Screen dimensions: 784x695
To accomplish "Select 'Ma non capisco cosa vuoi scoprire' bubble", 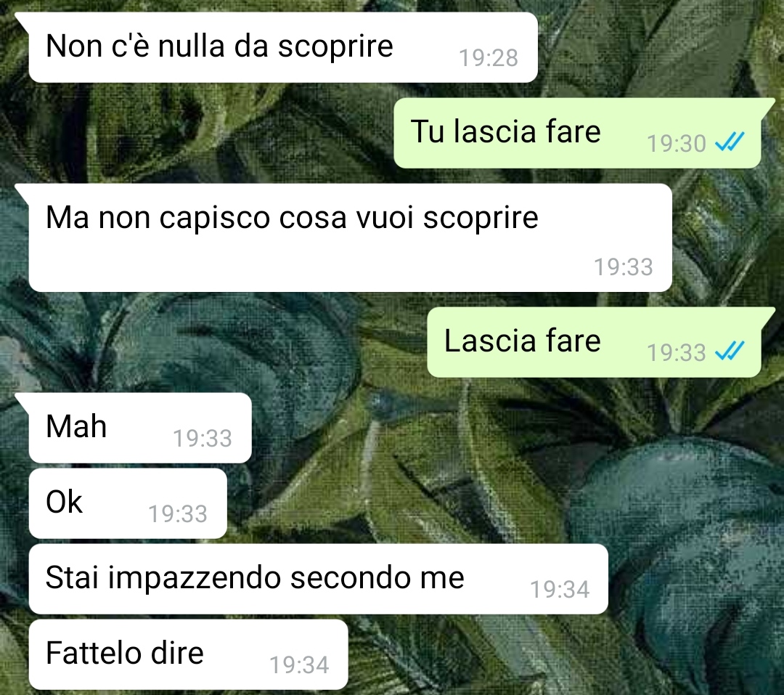I will (x=350, y=237).
